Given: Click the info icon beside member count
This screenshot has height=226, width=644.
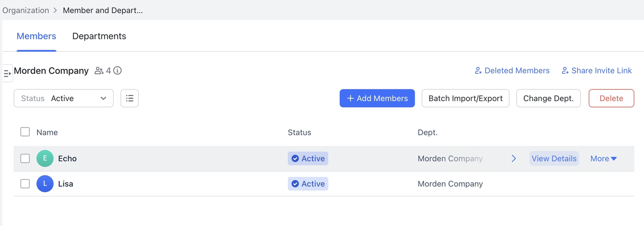Looking at the screenshot, I should coord(117,71).
